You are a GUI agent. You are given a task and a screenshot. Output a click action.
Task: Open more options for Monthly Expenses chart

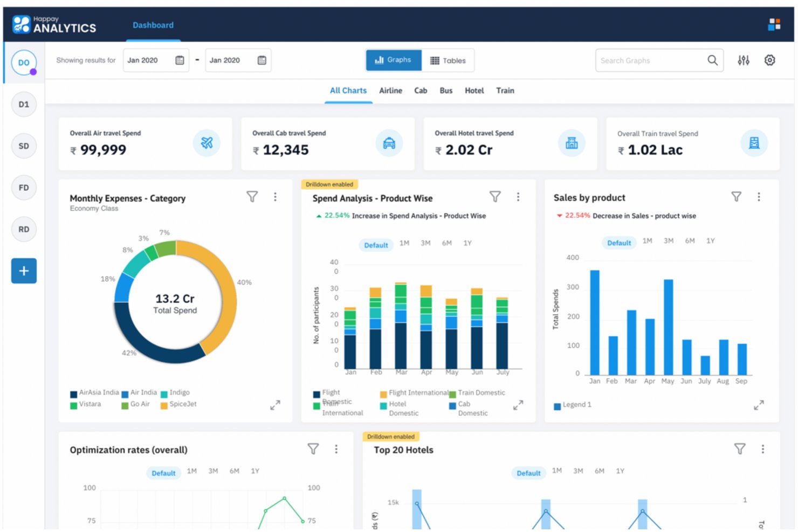coord(275,197)
